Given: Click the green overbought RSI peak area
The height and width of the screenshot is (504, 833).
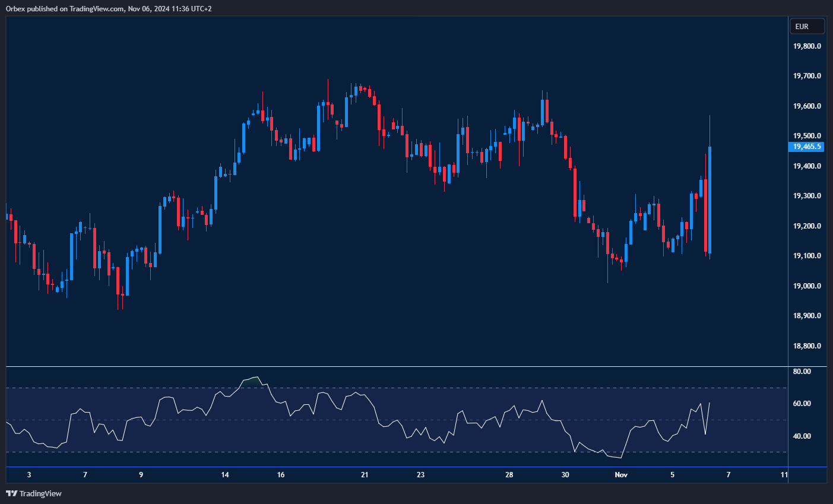Looking at the screenshot, I should tap(253, 381).
